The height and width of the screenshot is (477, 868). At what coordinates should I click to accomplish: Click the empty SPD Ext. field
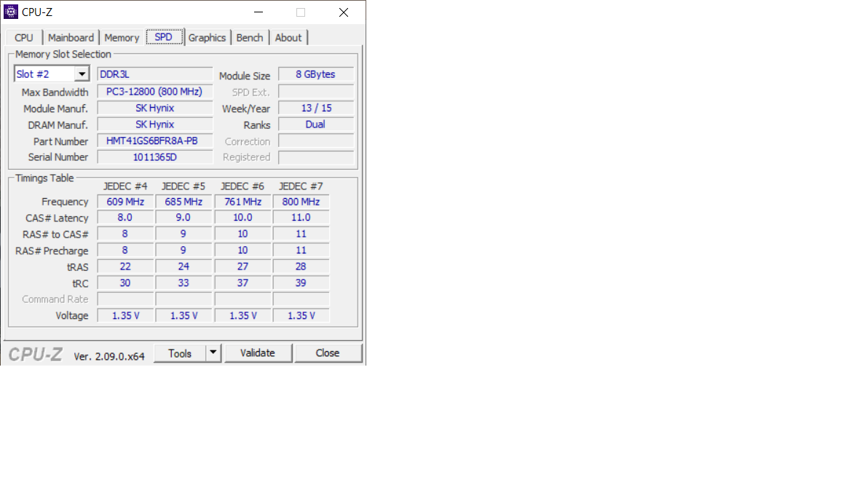coord(316,91)
